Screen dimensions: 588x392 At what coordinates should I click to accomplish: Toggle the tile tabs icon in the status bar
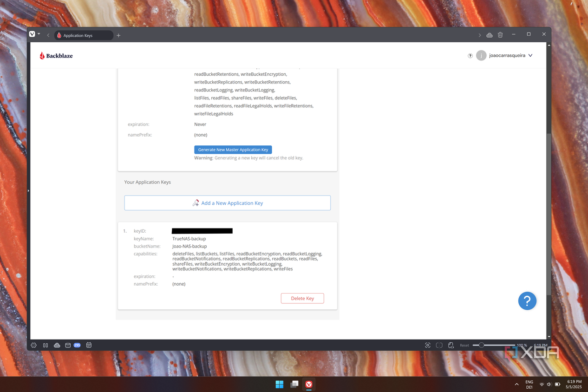click(439, 345)
